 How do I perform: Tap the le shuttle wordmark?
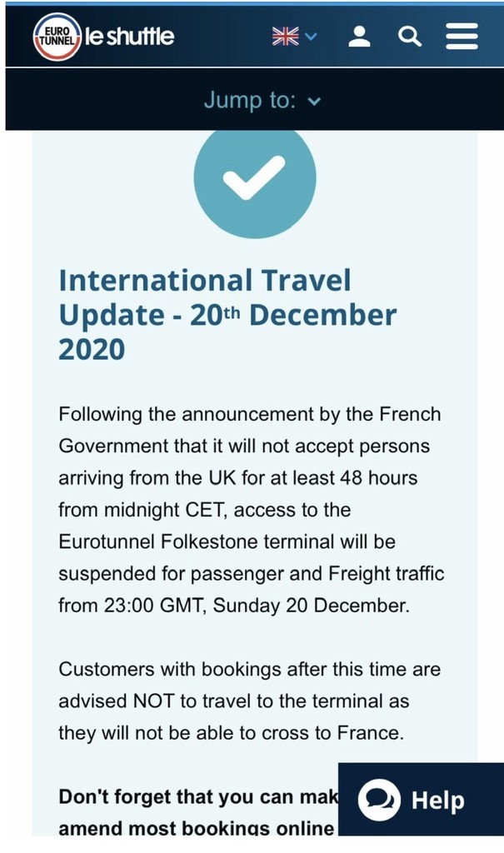point(129,37)
